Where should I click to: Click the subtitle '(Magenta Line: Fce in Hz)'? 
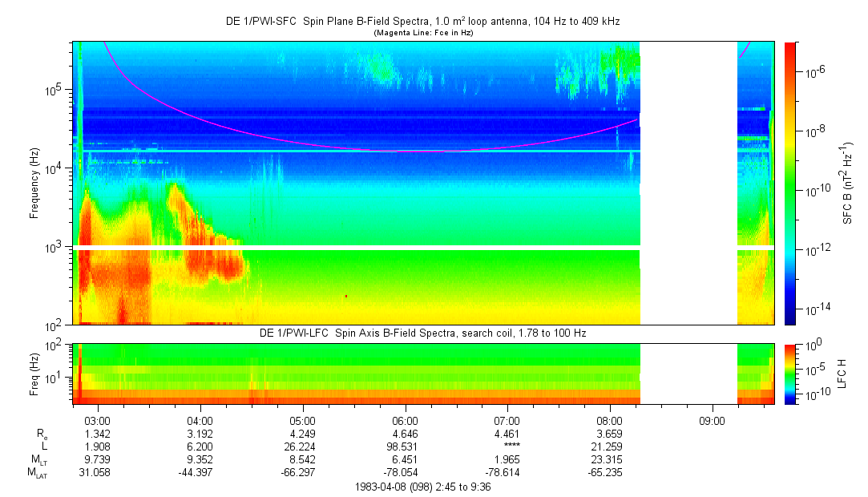(423, 33)
